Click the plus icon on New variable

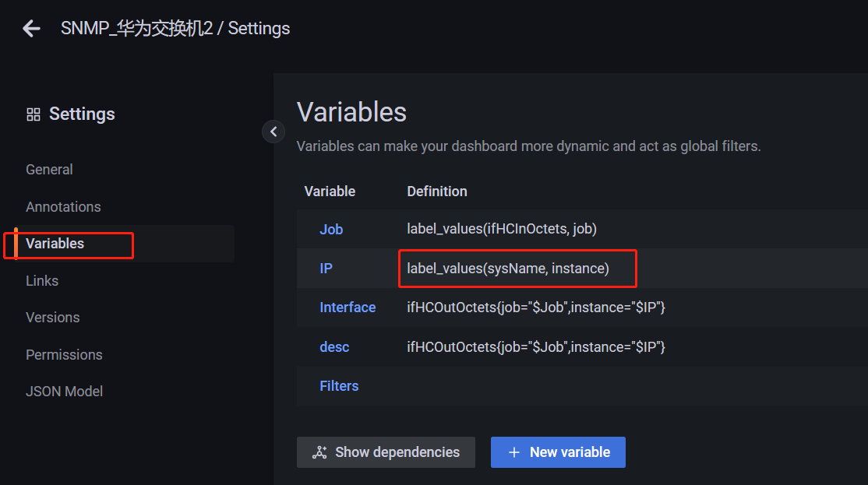[x=513, y=452]
